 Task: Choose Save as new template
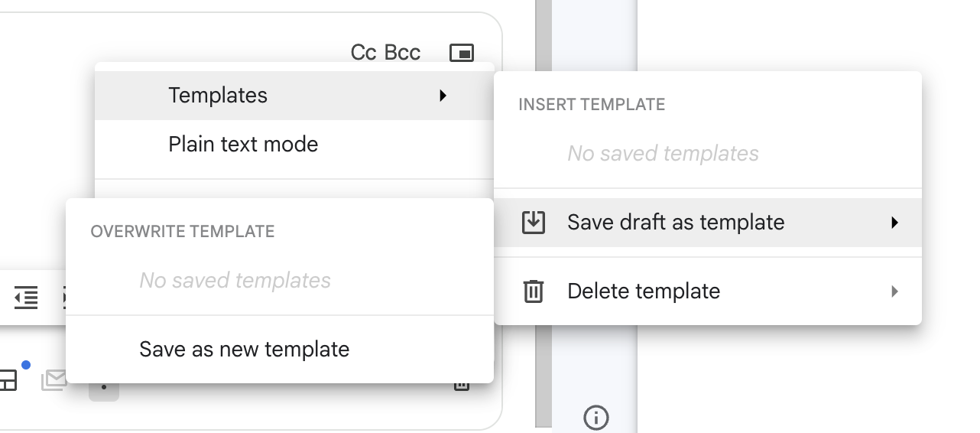pyautogui.click(x=244, y=350)
